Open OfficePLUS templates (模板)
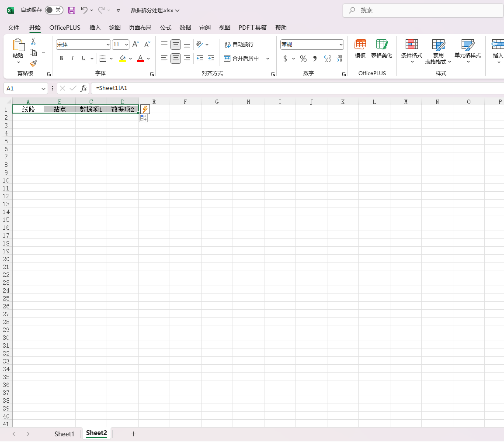The image size is (504, 442). point(360,48)
